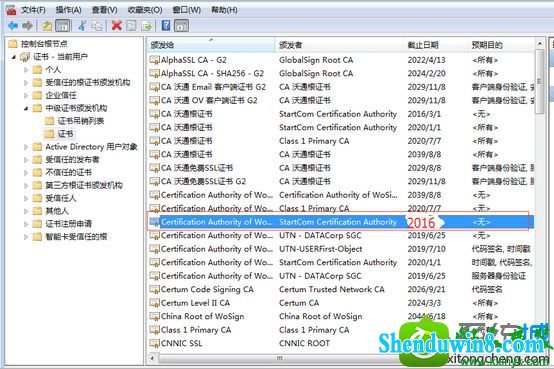Click the 服务器身份验证 purpose cell
Screen dimensions: 554x369
(499, 276)
